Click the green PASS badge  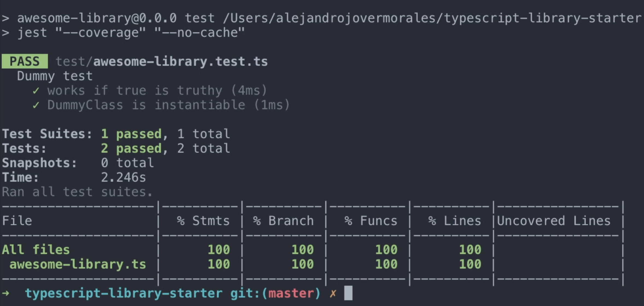pos(25,61)
